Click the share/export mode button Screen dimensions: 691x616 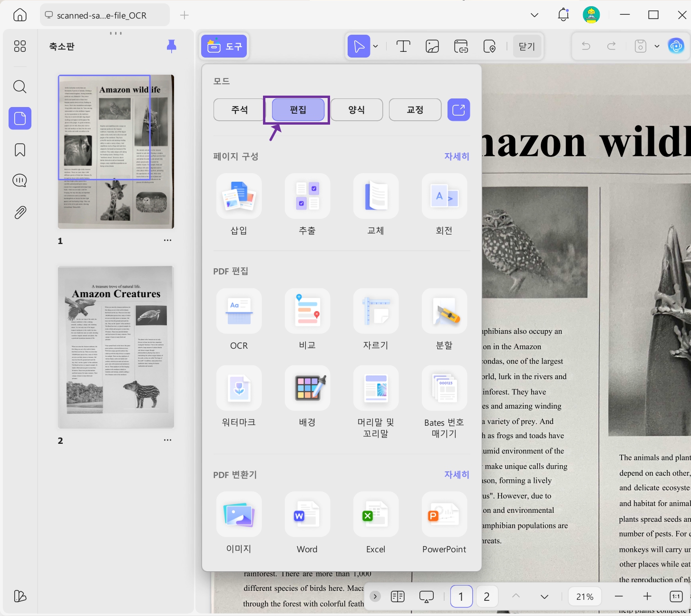coord(459,110)
